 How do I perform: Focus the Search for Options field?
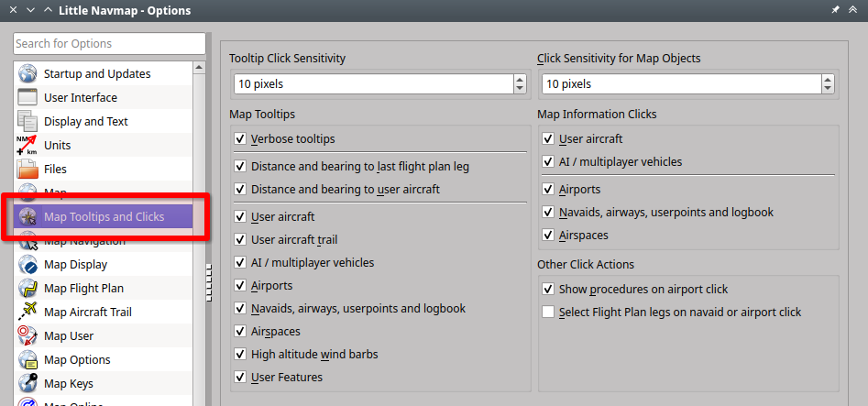click(110, 44)
